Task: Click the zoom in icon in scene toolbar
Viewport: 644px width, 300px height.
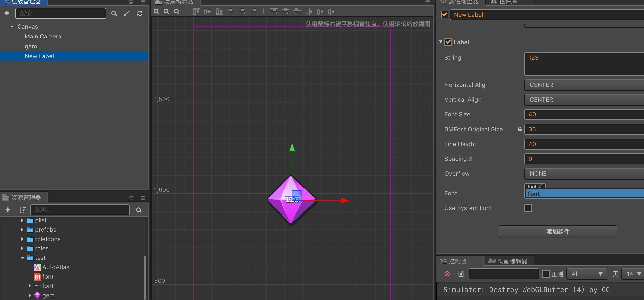Action: point(156,12)
